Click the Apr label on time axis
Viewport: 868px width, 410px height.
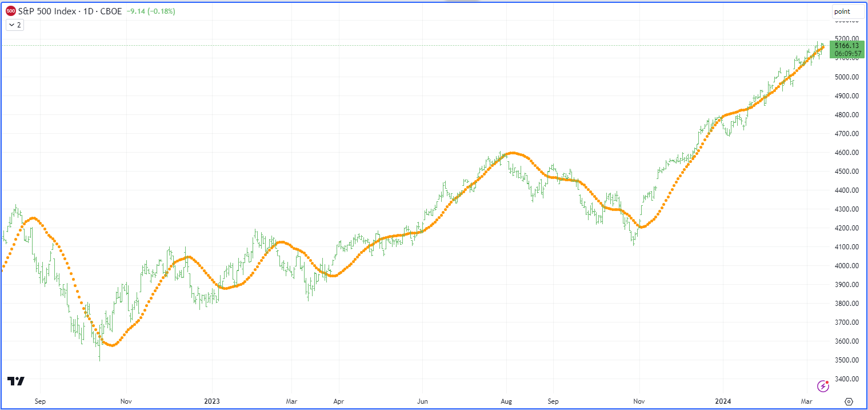pos(338,401)
